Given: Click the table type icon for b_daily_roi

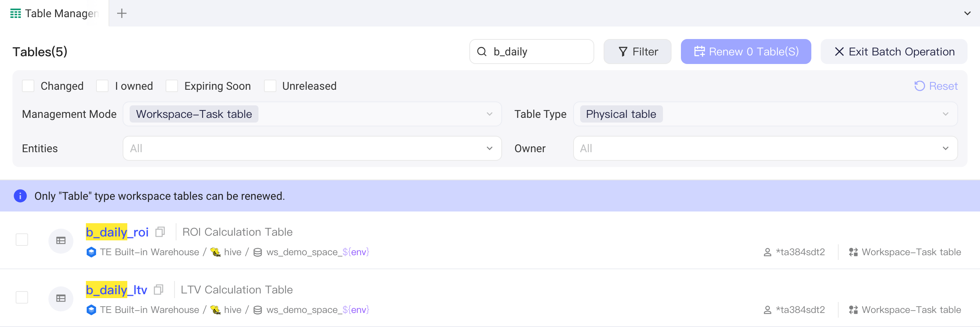Looking at the screenshot, I should click(x=61, y=241).
